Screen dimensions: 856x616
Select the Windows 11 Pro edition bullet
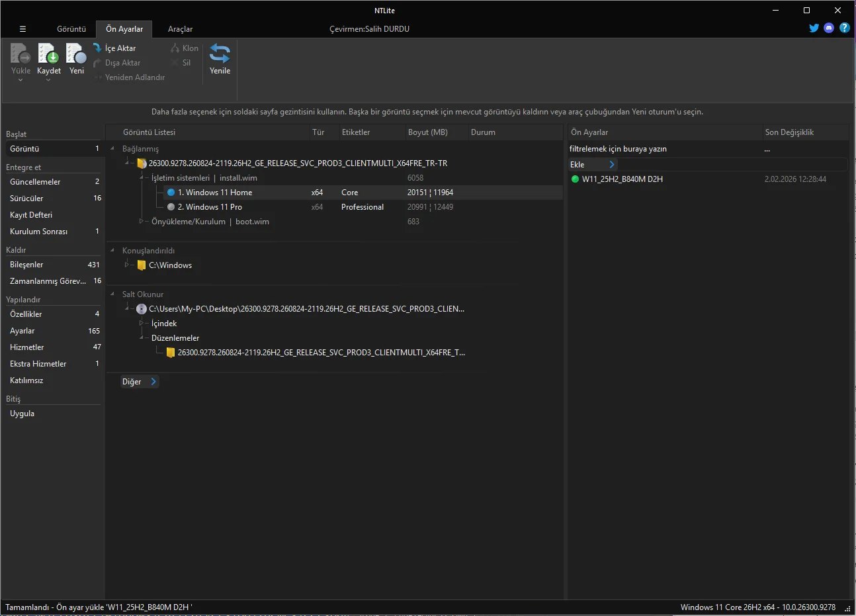[171, 207]
